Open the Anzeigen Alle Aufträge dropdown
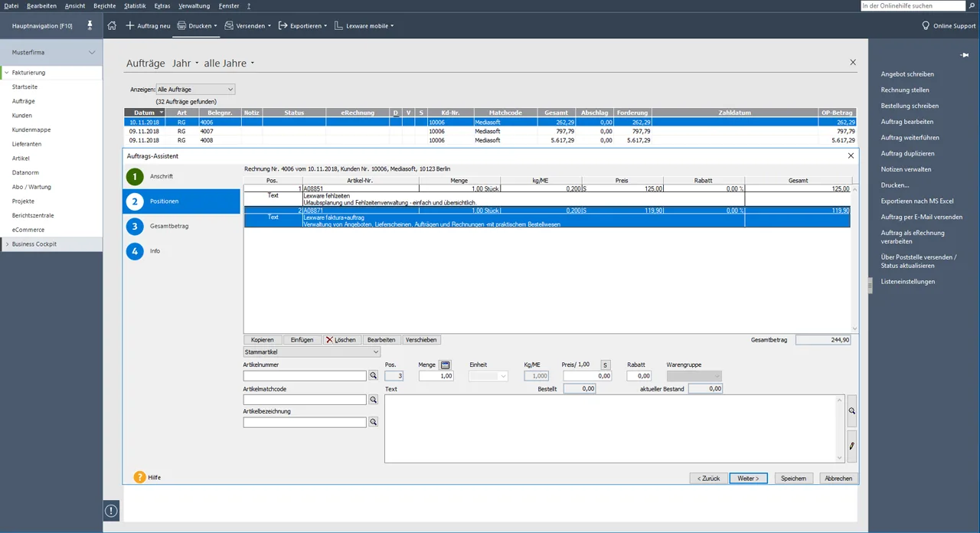This screenshot has width=980, height=533. (195, 90)
